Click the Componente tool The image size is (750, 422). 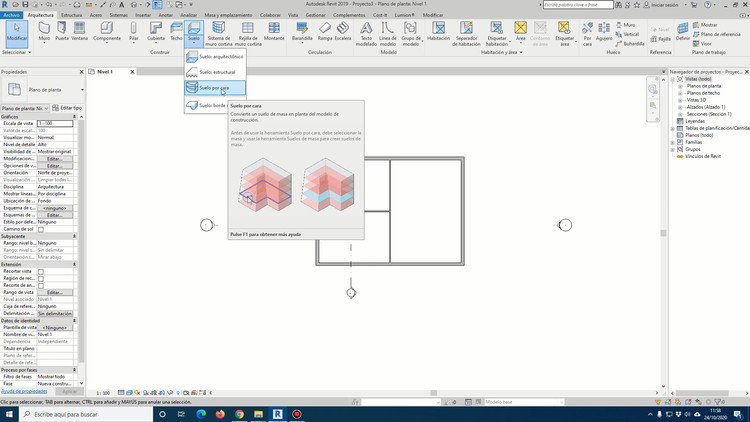(107, 32)
